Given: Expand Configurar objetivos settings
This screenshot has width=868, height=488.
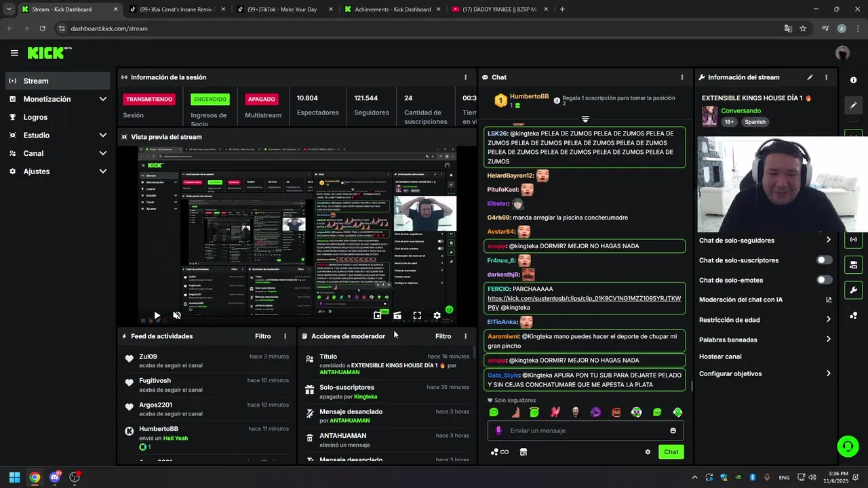Looking at the screenshot, I should tap(765, 373).
